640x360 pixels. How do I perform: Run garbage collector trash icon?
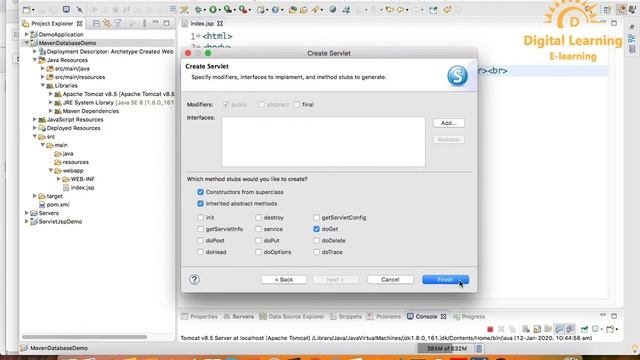coord(479,349)
